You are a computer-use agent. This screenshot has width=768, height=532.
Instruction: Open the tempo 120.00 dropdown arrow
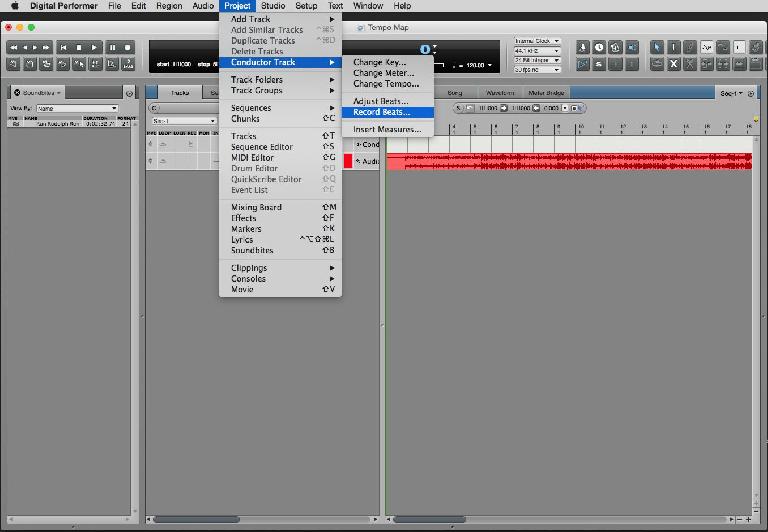click(x=490, y=65)
